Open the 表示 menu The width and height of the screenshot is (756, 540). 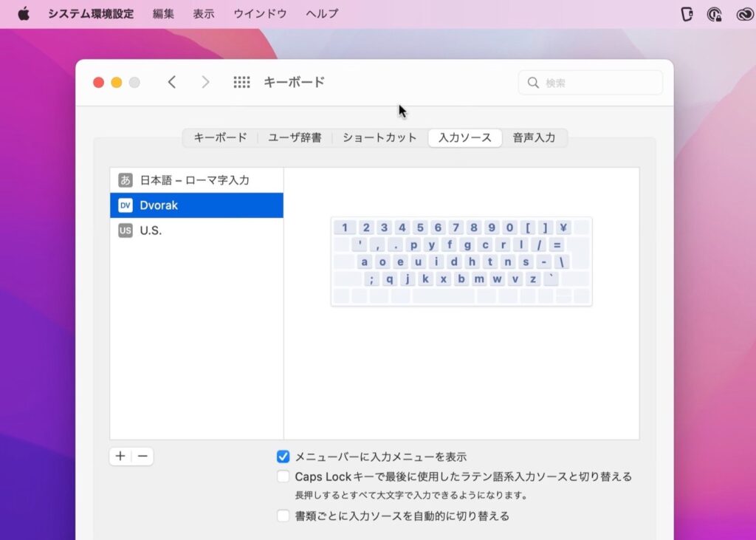204,14
